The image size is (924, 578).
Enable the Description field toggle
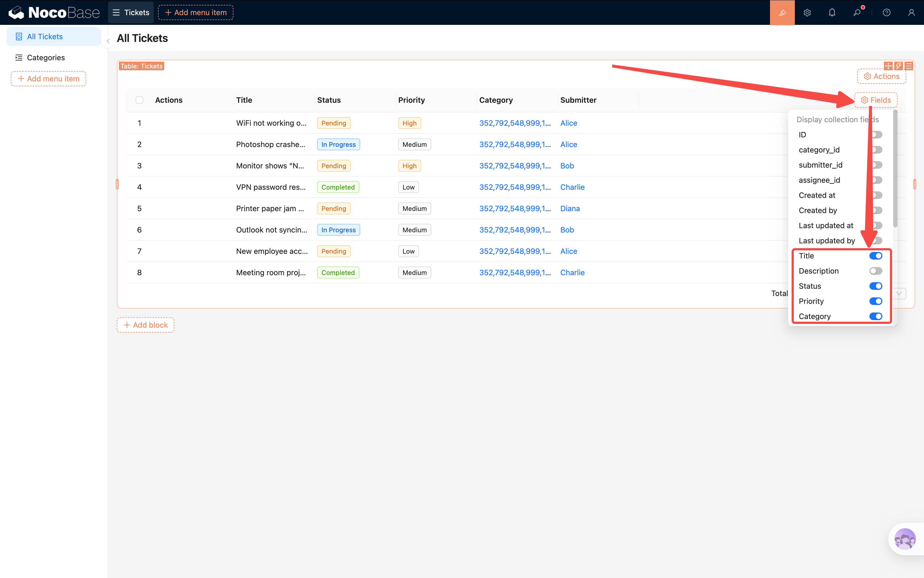(x=875, y=271)
